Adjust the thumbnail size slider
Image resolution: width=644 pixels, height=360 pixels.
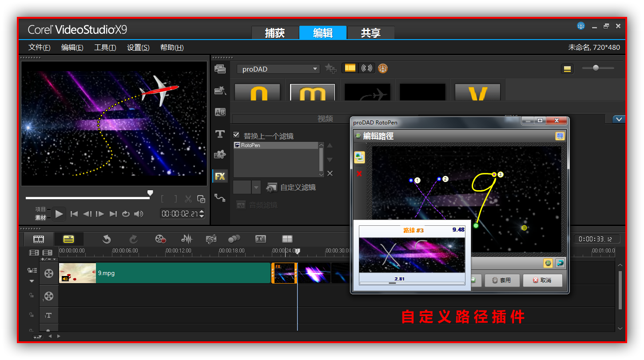coord(596,68)
